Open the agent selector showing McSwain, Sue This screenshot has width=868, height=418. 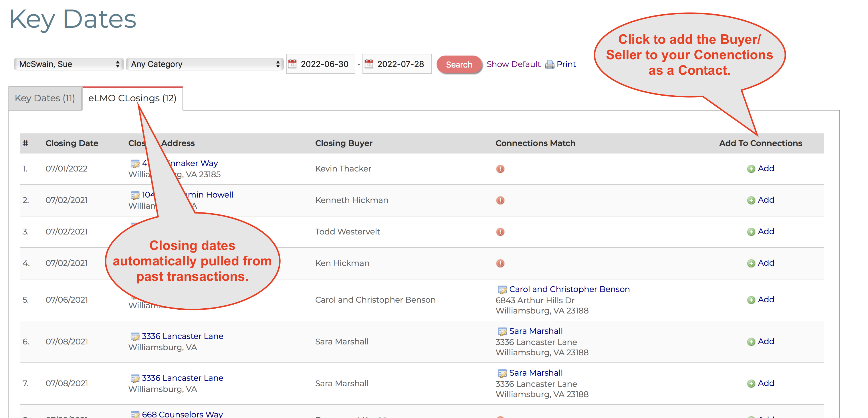[x=68, y=64]
